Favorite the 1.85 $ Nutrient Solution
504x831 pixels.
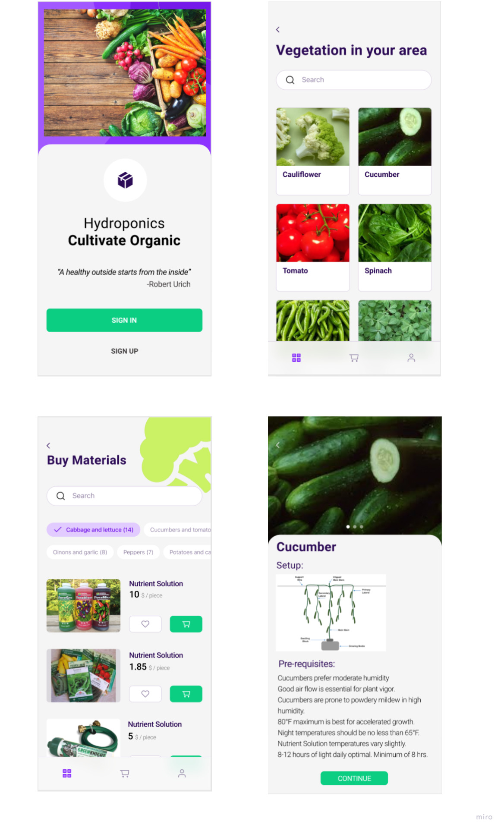coord(145,694)
